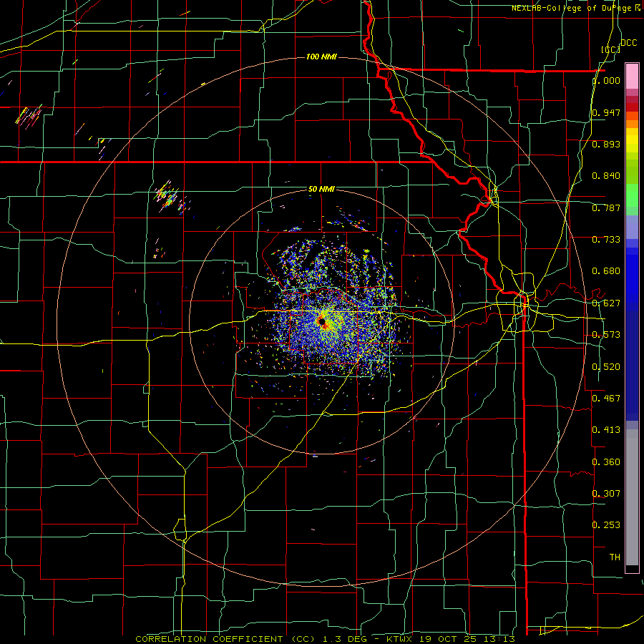Select the [CC] label above the color scale
This screenshot has height=644, width=644.
611,49
